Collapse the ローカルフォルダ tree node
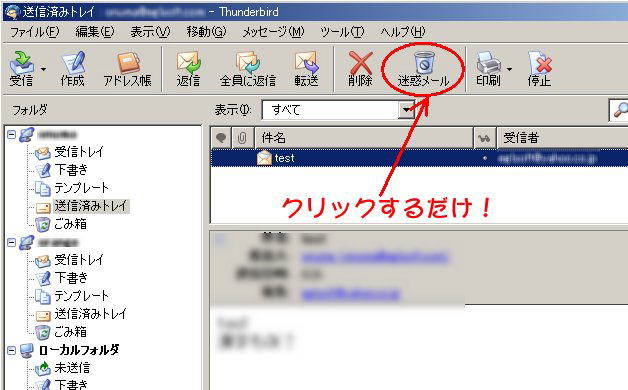This screenshot has height=390, width=628. click(12, 350)
